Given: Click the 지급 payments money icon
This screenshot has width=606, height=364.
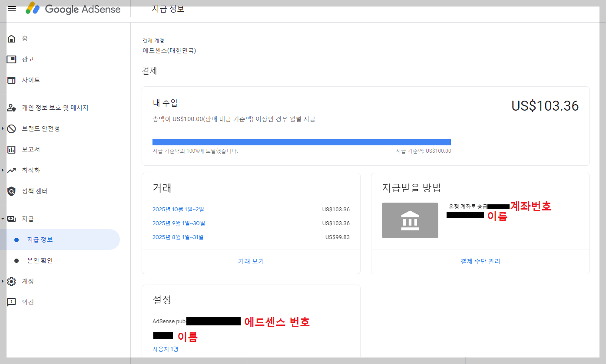Looking at the screenshot, I should 12,219.
